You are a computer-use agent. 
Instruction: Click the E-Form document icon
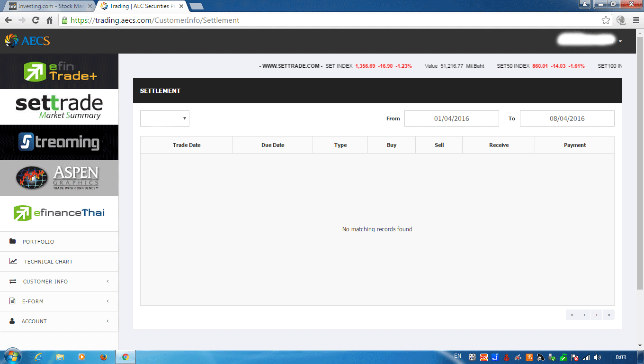coord(12,301)
